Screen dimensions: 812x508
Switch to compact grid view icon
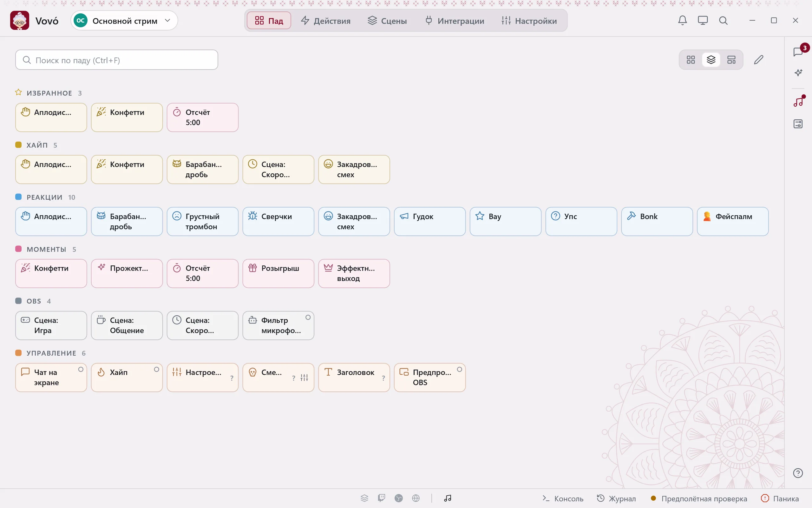click(x=691, y=60)
